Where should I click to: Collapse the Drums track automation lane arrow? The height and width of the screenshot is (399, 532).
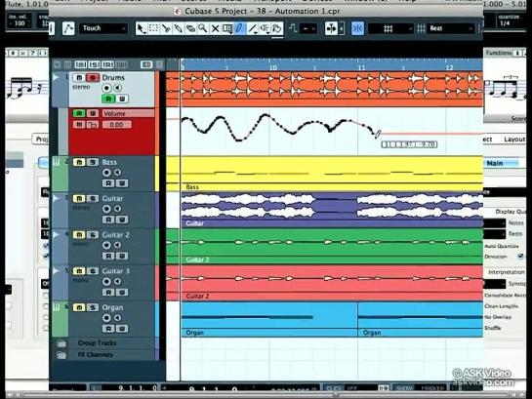(57, 78)
